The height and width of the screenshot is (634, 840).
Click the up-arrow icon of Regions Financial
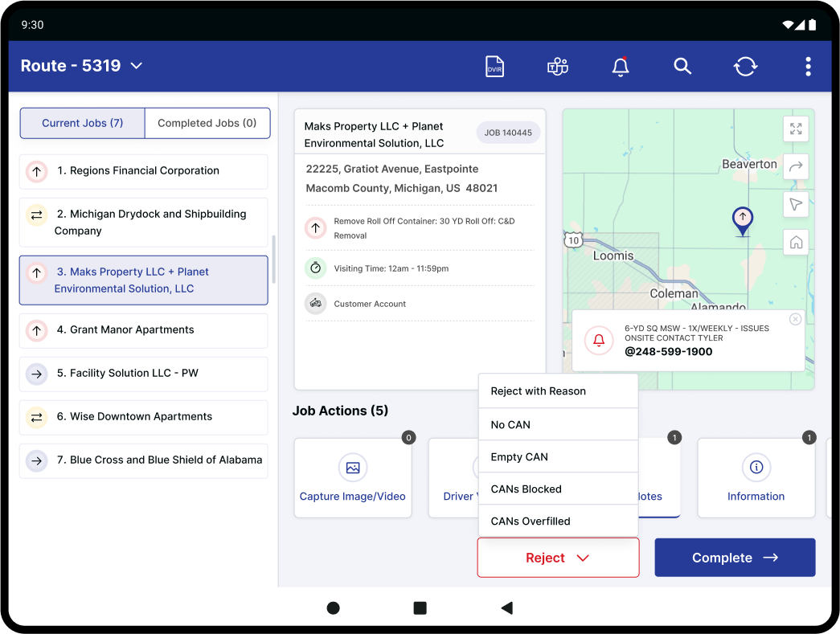[36, 171]
